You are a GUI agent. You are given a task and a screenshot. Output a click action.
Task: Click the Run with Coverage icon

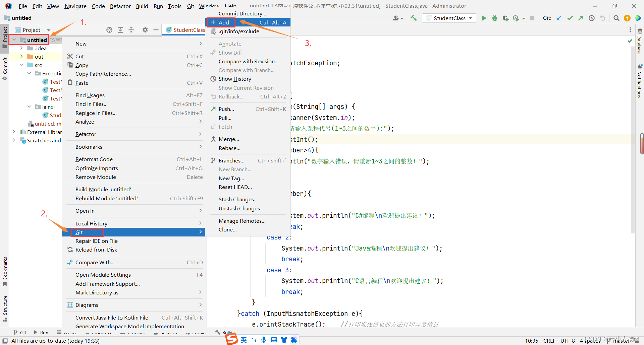tap(505, 18)
